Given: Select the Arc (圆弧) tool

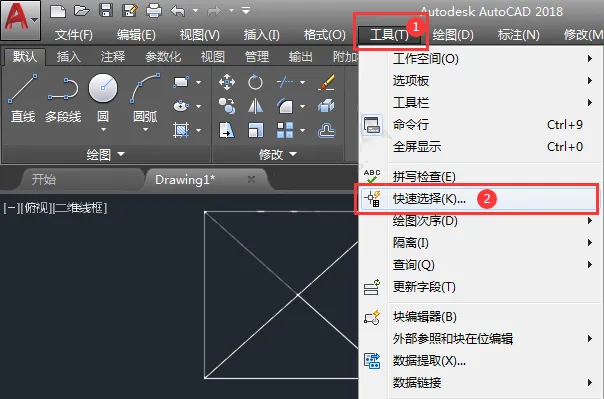Looking at the screenshot, I should [x=145, y=98].
